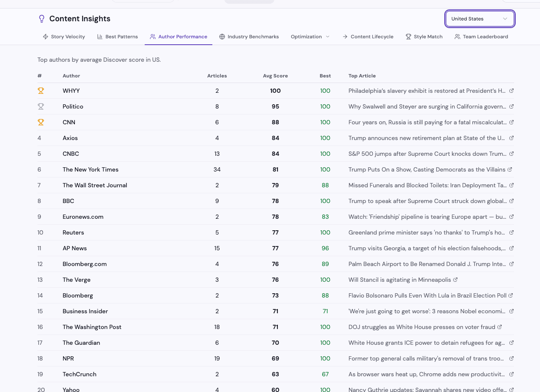This screenshot has width=540, height=392.
Task: Switch to the Author Performance tab
Action: point(178,37)
